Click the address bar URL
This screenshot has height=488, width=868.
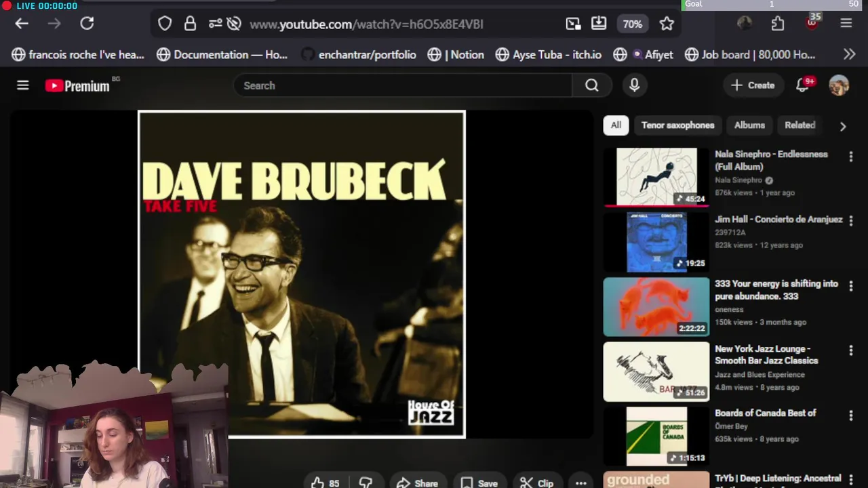click(x=366, y=24)
